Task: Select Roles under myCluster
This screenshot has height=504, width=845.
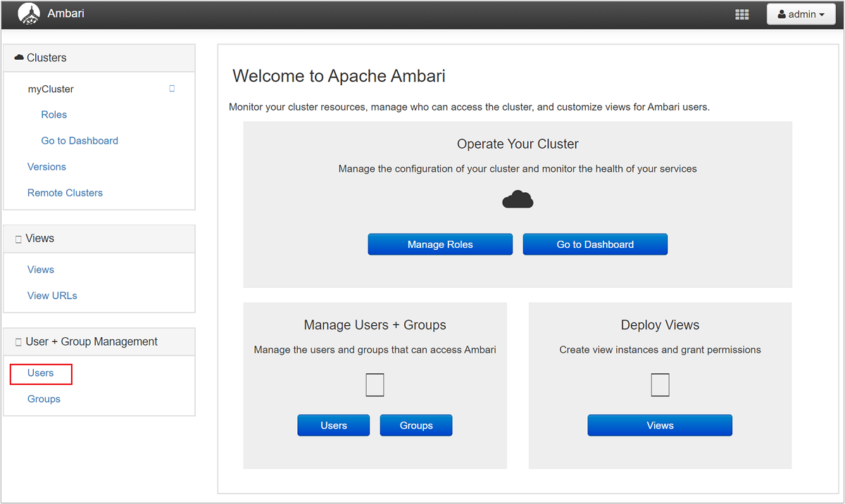Action: click(x=54, y=114)
